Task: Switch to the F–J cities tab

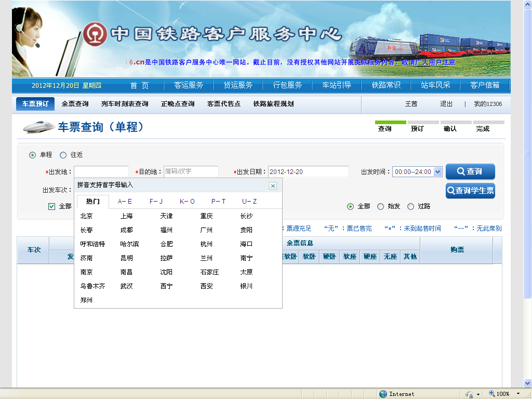Action: [x=156, y=202]
